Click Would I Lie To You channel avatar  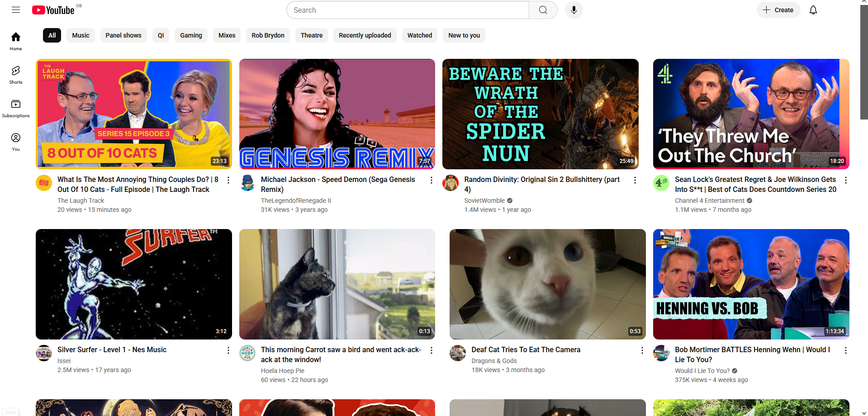[x=661, y=353]
